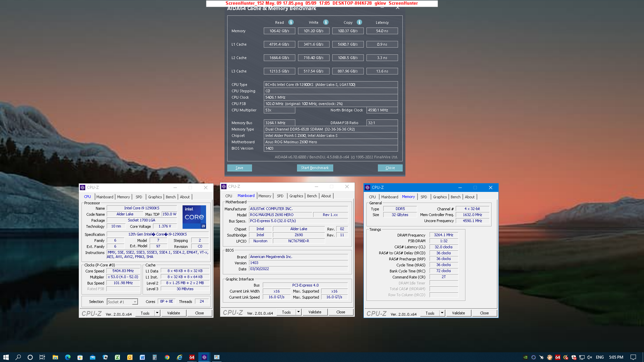
Task: Switch to AIDA64 on the taskbar
Action: (192, 357)
